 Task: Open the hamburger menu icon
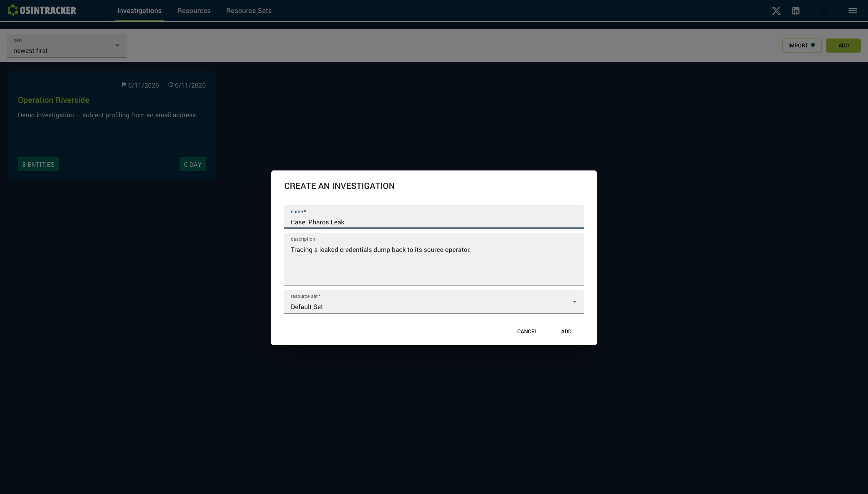click(853, 11)
